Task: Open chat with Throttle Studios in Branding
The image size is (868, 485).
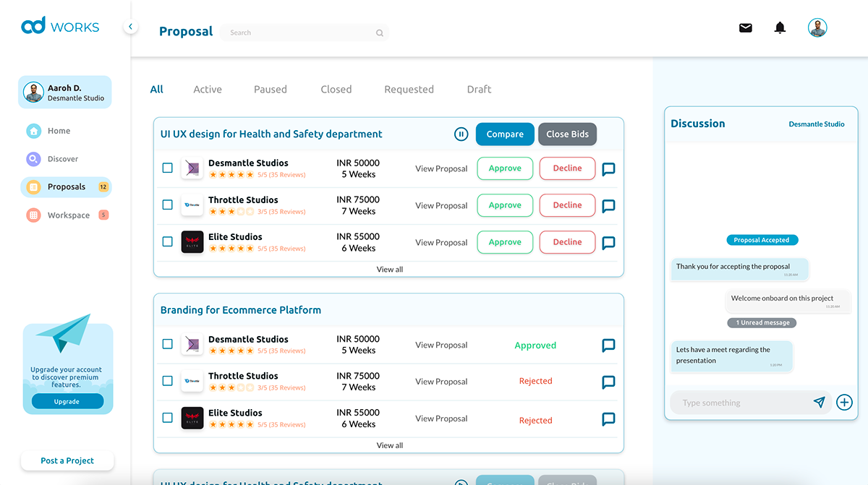Action: point(608,382)
